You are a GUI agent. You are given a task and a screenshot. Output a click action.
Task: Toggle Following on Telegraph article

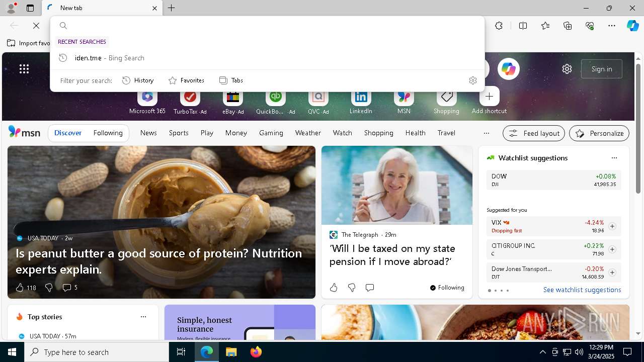[x=447, y=288]
